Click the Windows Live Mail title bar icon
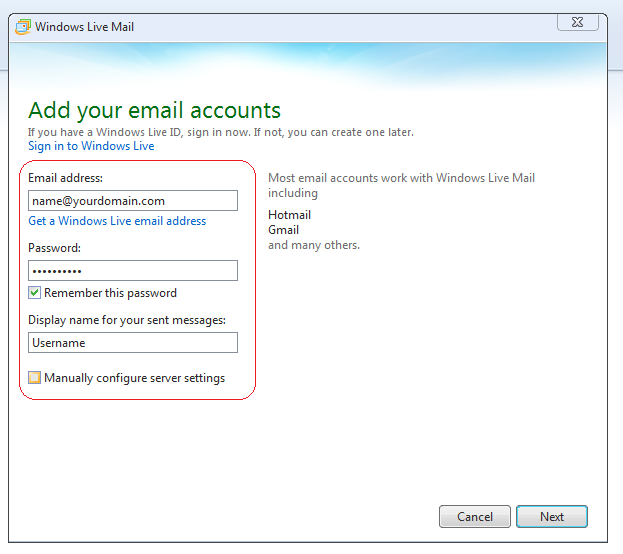 pos(23,27)
